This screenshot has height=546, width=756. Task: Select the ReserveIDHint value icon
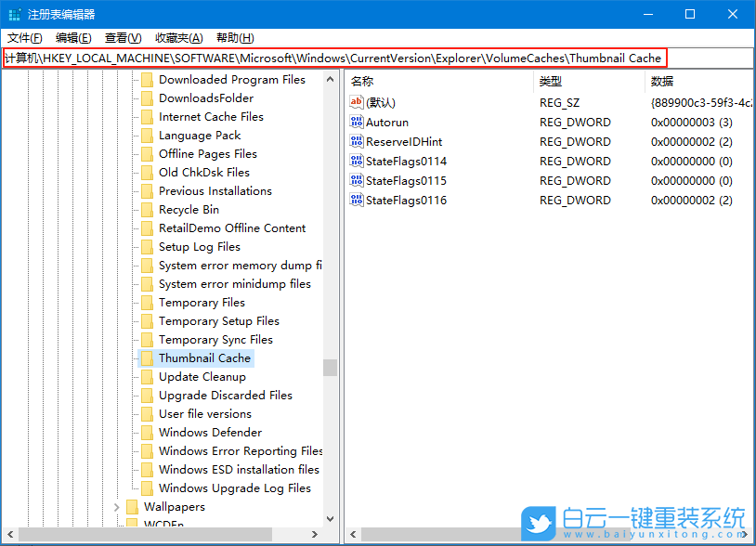(x=357, y=141)
